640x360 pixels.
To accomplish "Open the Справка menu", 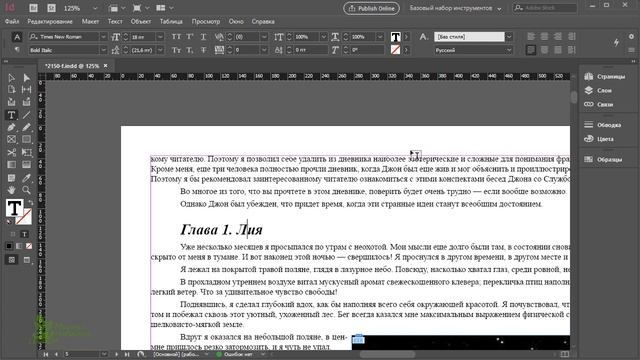I will tap(263, 22).
